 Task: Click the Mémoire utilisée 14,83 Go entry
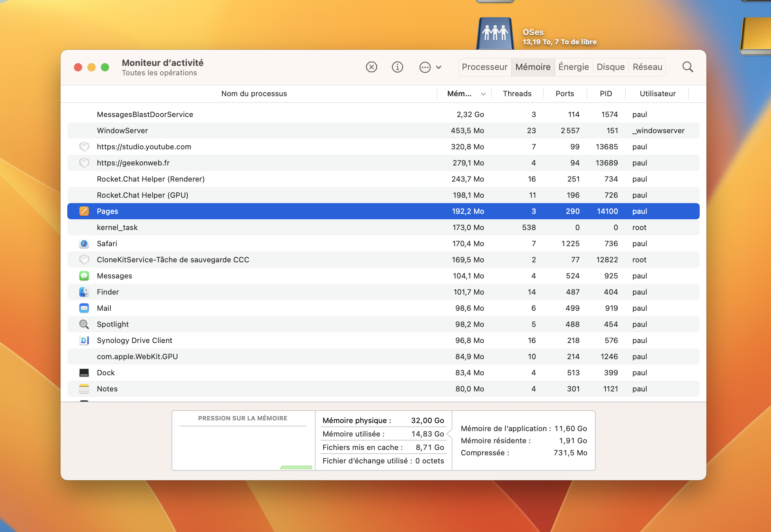[383, 434]
